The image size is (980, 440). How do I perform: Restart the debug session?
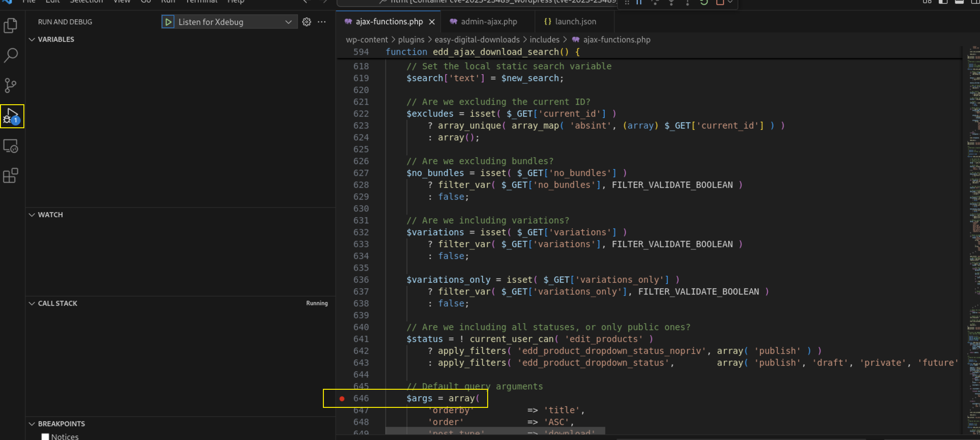pyautogui.click(x=704, y=2)
